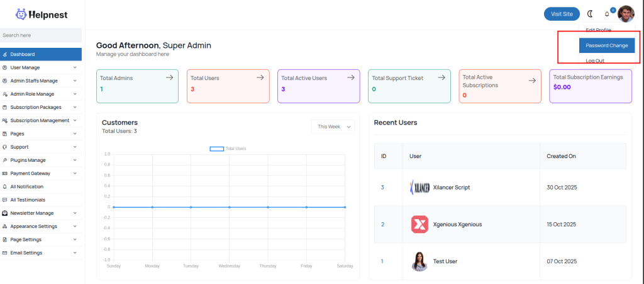Click the Xgenious Xgenious user thumbnail
This screenshot has height=284, width=644.
click(x=419, y=224)
